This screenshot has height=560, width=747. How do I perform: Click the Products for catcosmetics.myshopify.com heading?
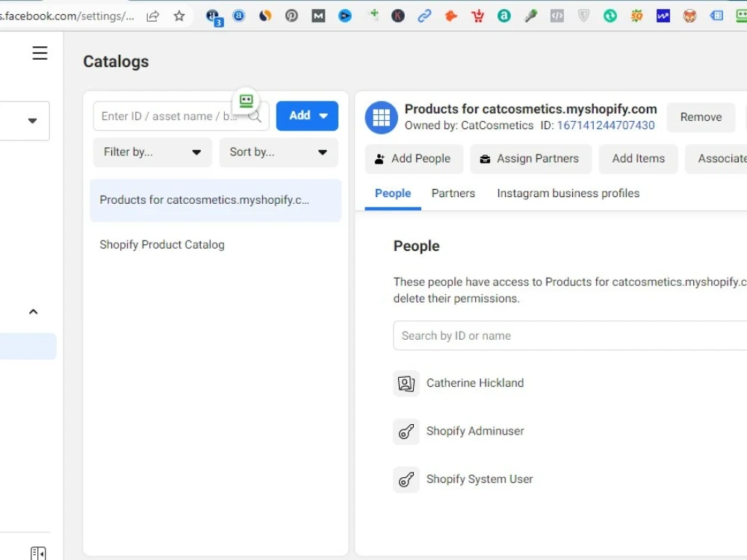[530, 109]
